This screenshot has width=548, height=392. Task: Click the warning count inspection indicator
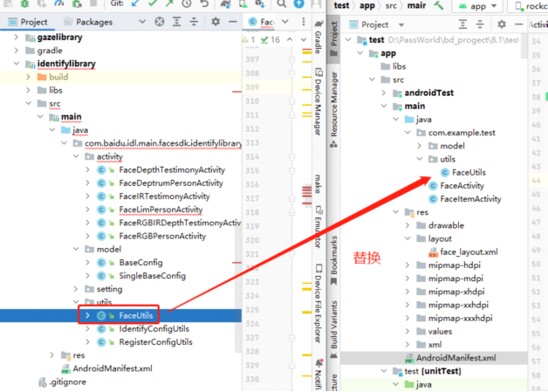point(249,39)
